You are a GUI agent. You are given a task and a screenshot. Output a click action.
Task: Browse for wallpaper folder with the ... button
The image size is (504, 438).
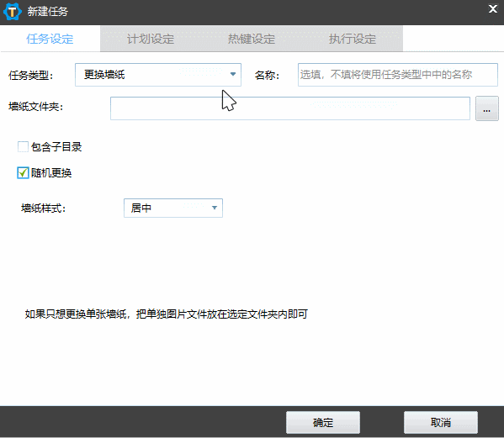(486, 108)
